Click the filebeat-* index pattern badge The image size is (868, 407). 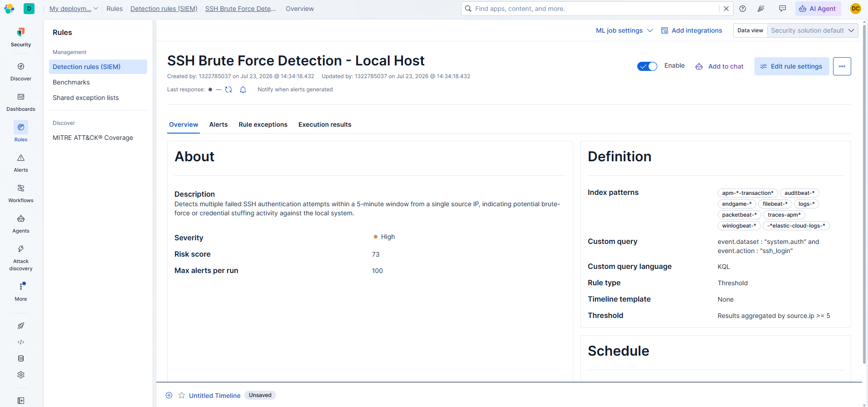tap(775, 204)
